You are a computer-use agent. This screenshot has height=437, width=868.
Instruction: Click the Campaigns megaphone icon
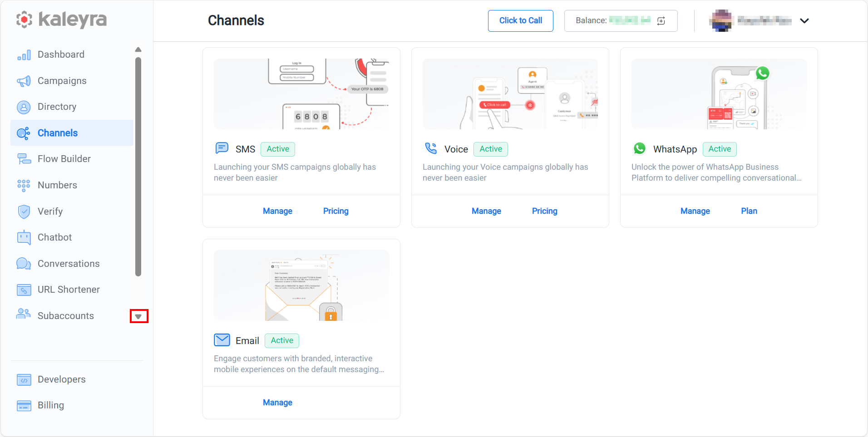(x=24, y=81)
